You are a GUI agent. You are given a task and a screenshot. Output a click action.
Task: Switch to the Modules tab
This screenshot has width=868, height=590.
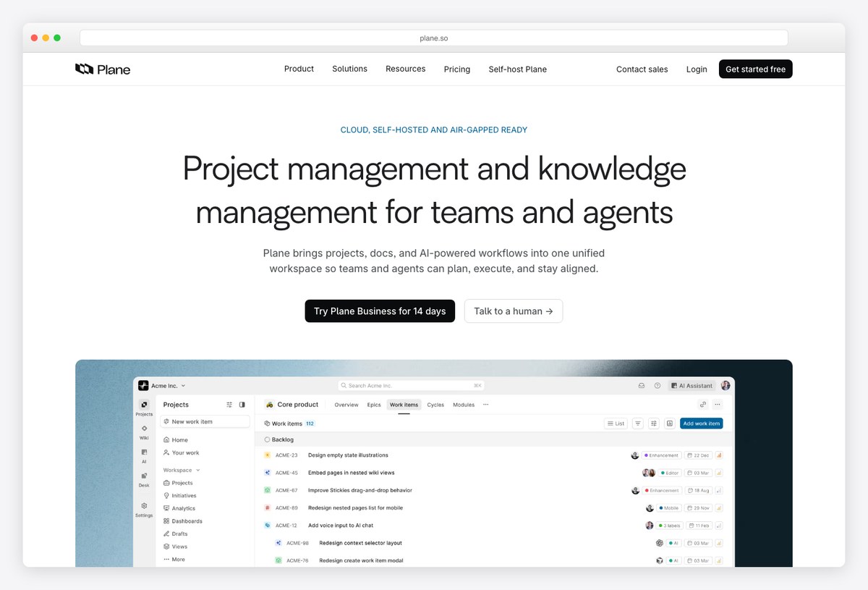click(464, 405)
